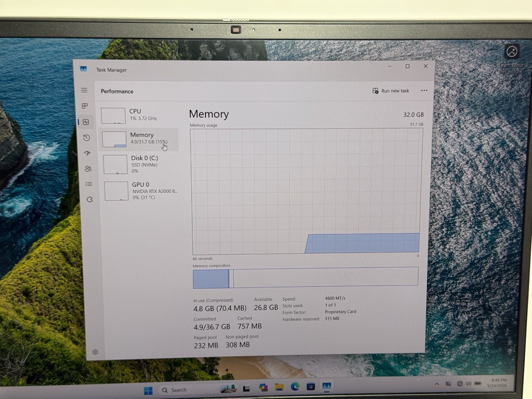Click Run new task button

[x=391, y=91]
